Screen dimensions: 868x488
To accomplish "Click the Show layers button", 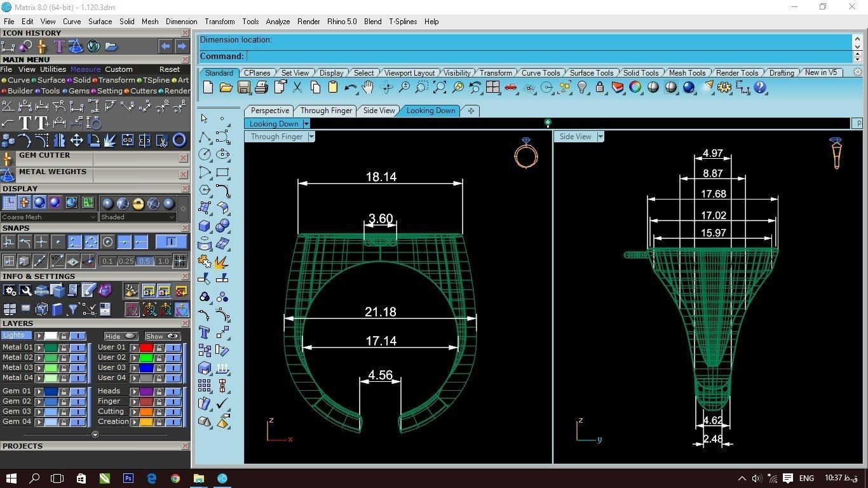I will [x=163, y=336].
